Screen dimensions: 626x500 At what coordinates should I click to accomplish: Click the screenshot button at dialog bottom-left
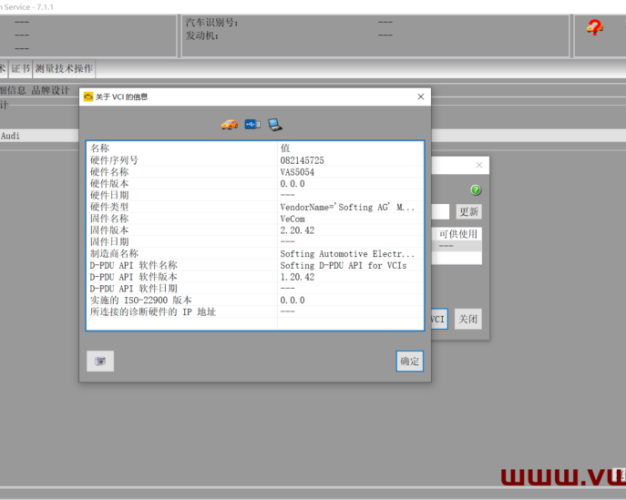pos(100,361)
